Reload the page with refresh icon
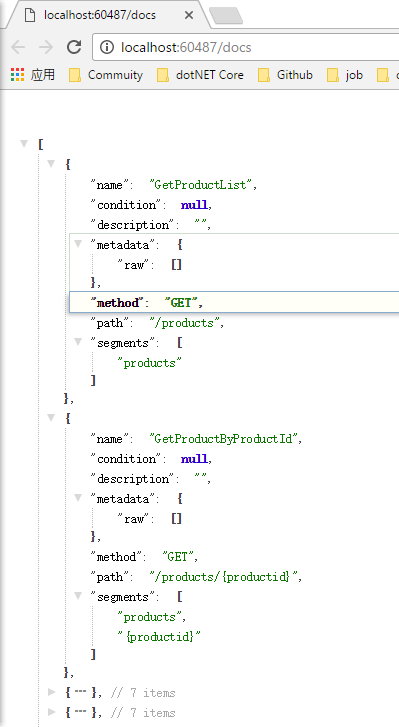Screen dimensions: 399x727 pyautogui.click(x=74, y=47)
